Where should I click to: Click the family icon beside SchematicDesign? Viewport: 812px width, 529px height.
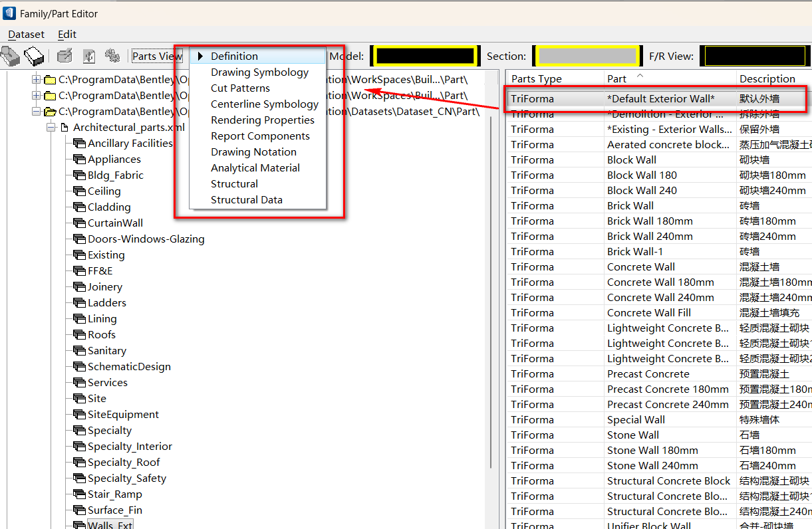80,366
